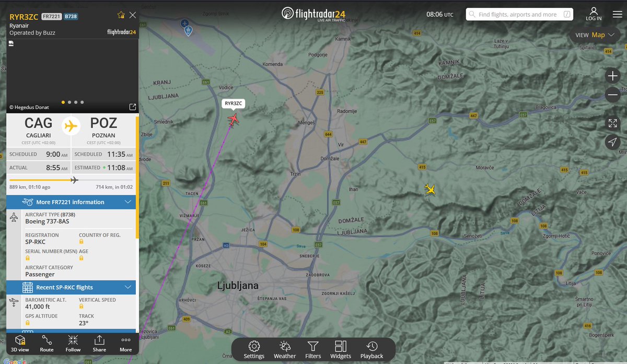Screen dimensions: 627x364
Task: Follow the aircraft on map
Action: coord(73,343)
